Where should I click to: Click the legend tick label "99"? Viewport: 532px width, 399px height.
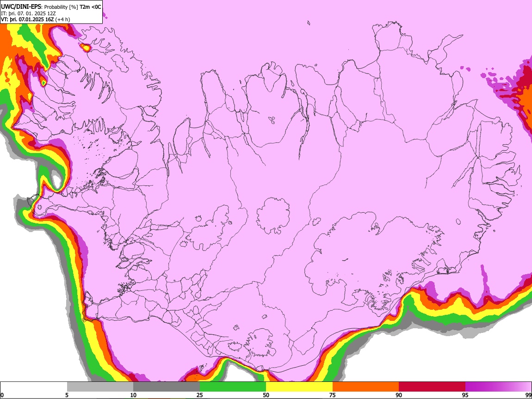528,395
